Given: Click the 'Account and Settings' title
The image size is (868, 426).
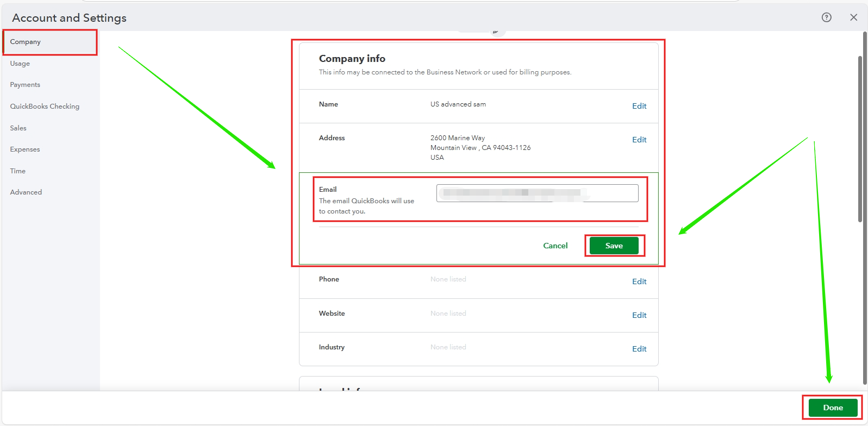Looking at the screenshot, I should (70, 18).
